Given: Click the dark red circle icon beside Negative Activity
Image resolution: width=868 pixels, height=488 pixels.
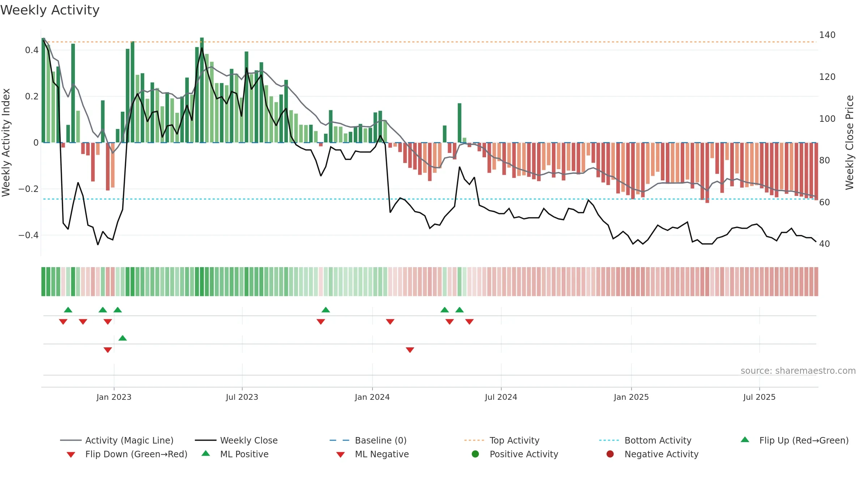Looking at the screenshot, I should pyautogui.click(x=610, y=454).
